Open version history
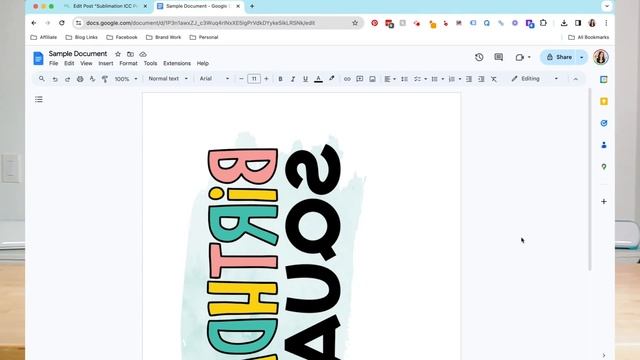The width and height of the screenshot is (640, 360). [479, 57]
